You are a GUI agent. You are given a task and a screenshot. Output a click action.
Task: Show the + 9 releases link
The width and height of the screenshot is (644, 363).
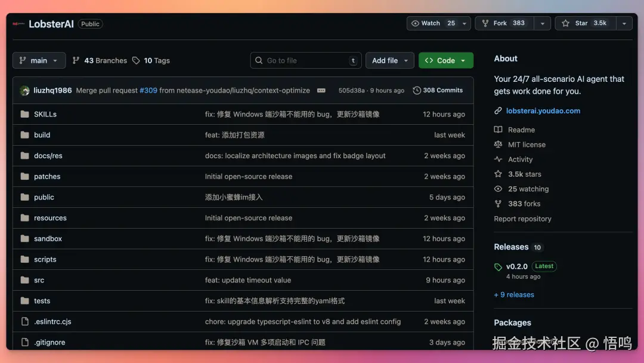click(x=514, y=295)
